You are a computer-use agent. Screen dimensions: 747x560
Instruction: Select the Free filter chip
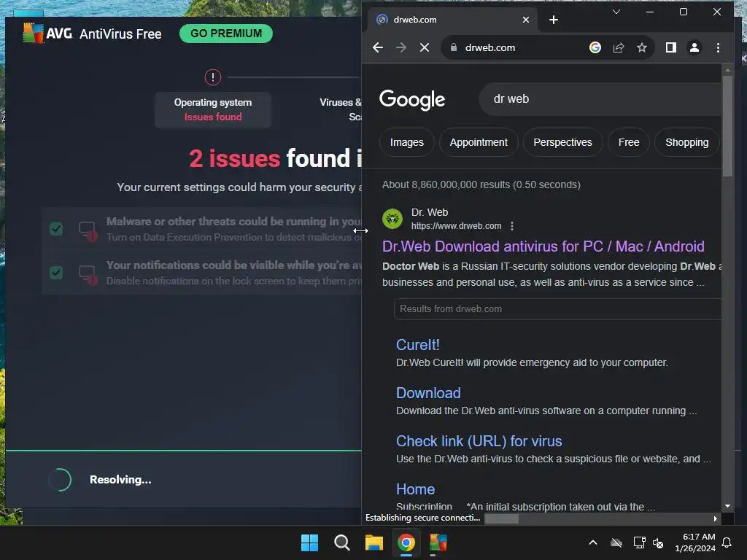pyautogui.click(x=628, y=142)
